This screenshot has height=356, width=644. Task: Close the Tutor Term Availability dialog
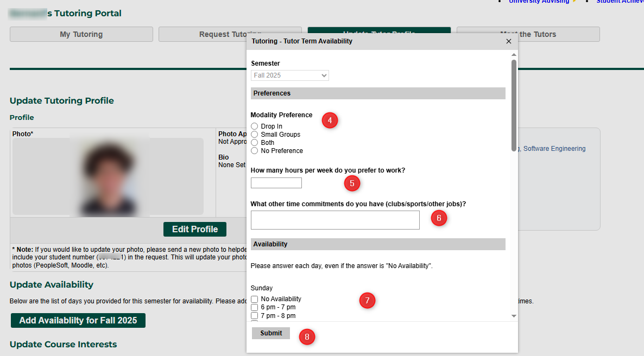click(x=508, y=41)
